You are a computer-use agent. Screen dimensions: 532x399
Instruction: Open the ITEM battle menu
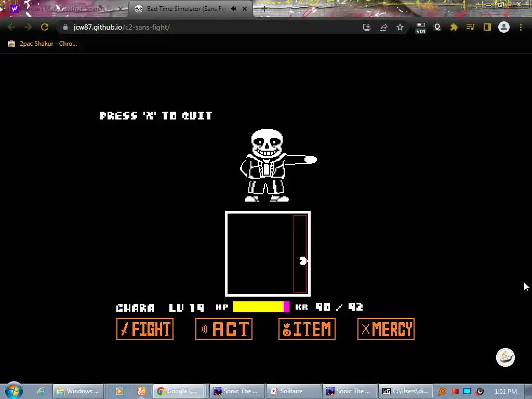point(307,329)
